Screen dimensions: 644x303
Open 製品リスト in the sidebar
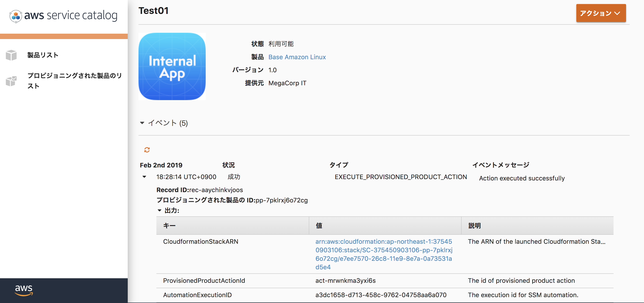point(43,55)
